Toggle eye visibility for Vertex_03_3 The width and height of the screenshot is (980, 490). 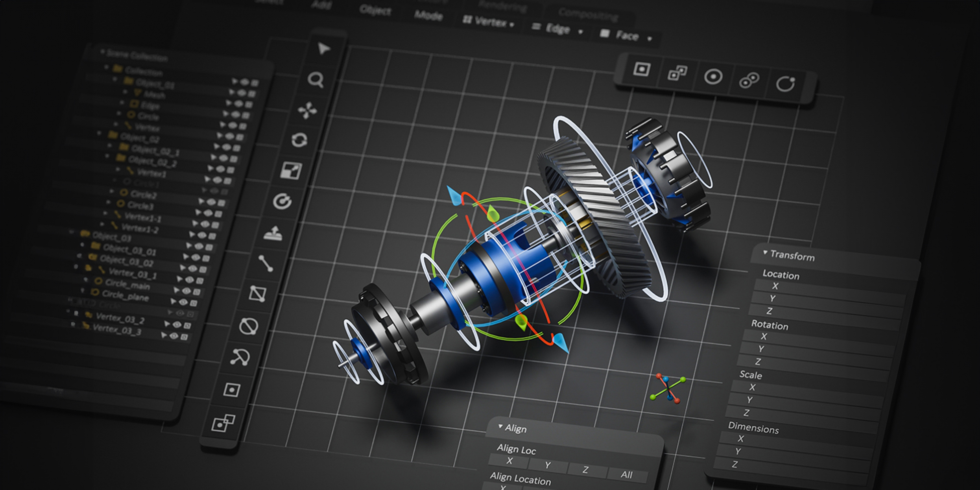pyautogui.click(x=174, y=336)
